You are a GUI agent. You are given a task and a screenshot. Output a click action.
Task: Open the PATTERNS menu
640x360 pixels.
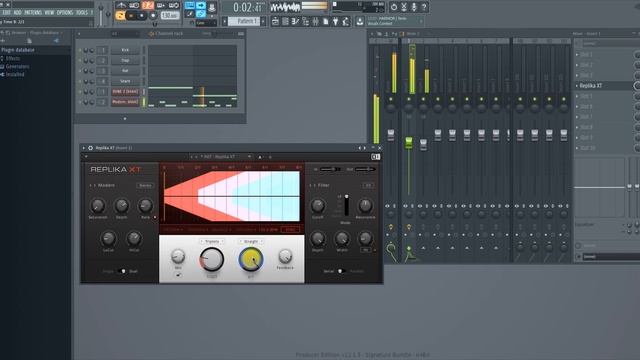(x=33, y=13)
